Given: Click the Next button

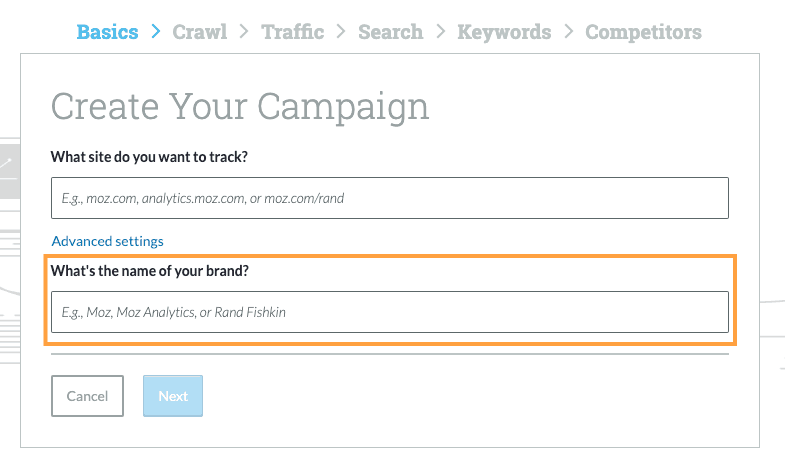Looking at the screenshot, I should tap(173, 396).
